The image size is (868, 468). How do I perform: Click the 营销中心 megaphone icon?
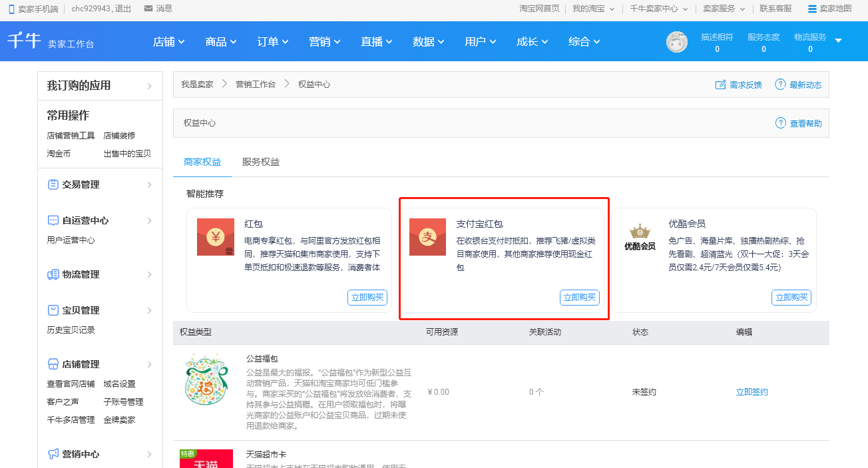[x=53, y=454]
